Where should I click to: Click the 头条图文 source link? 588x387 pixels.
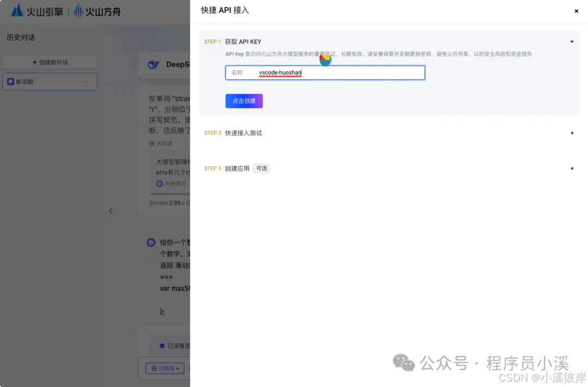[x=171, y=183]
